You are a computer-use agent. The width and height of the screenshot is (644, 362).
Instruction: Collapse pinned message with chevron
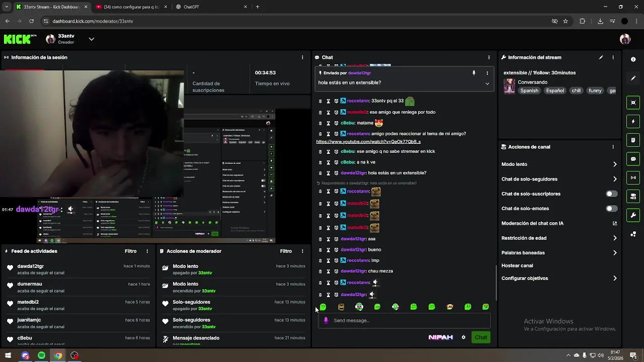tap(487, 83)
